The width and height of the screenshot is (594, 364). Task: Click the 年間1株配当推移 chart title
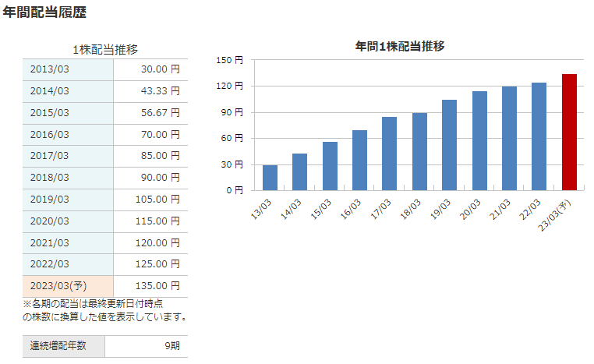[400, 46]
